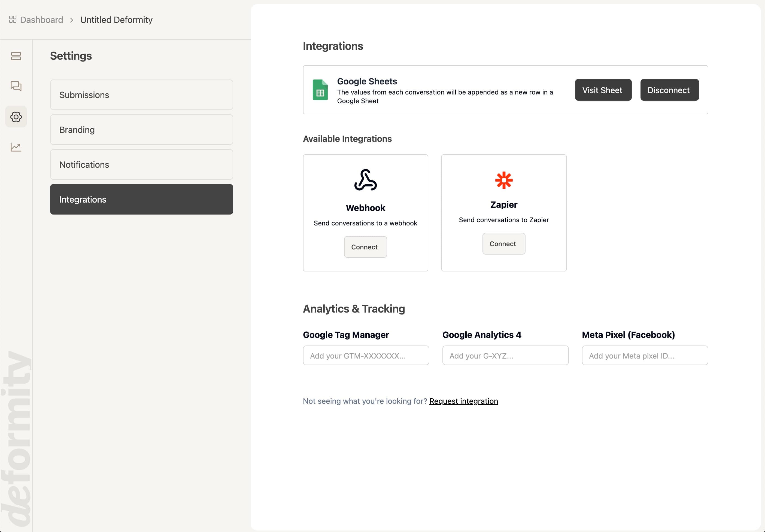Select the settings gear icon in sidebar
Screen dimensions: 765x532
click(x=16, y=117)
